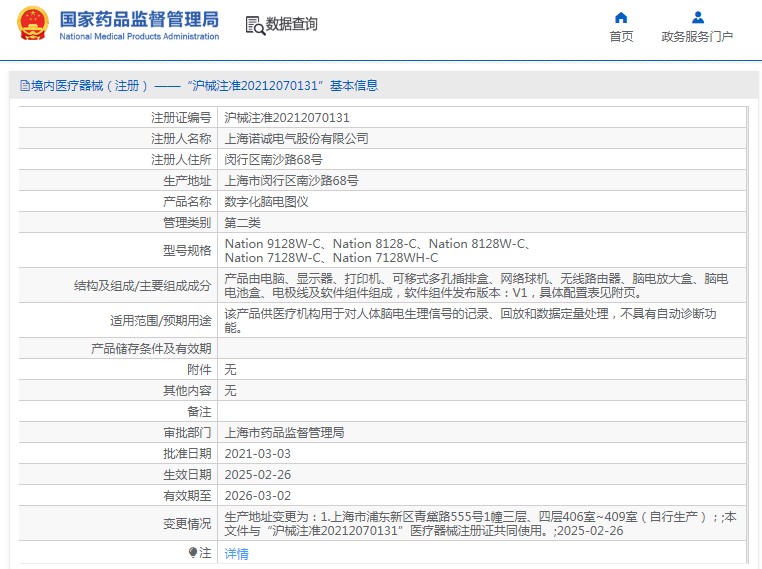Click the 注册人住所 row label
The height and width of the screenshot is (569, 762).
click(x=181, y=159)
